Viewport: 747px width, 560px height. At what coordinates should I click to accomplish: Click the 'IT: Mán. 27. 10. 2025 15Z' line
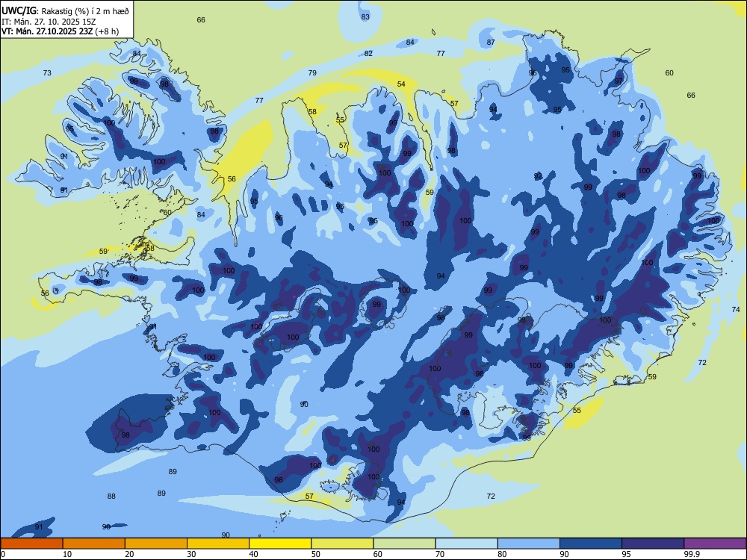pyautogui.click(x=49, y=22)
